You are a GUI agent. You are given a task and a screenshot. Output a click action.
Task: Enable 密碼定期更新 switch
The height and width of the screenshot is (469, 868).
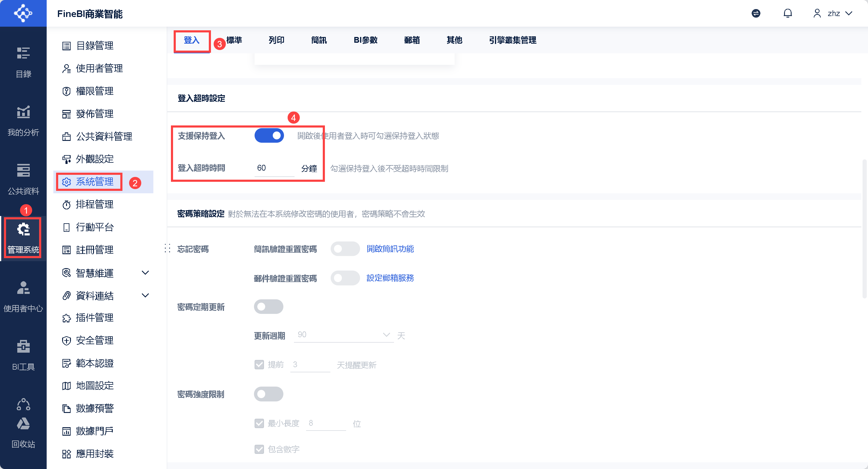click(x=268, y=307)
